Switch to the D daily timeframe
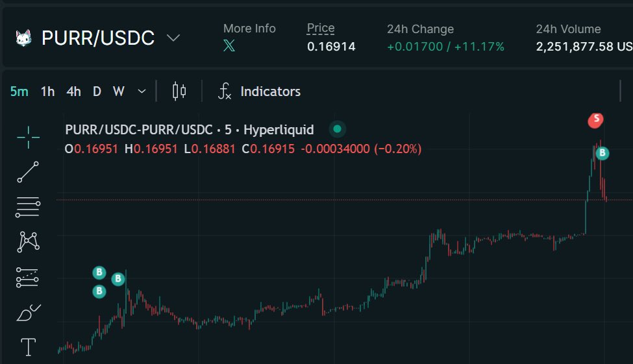 click(97, 91)
